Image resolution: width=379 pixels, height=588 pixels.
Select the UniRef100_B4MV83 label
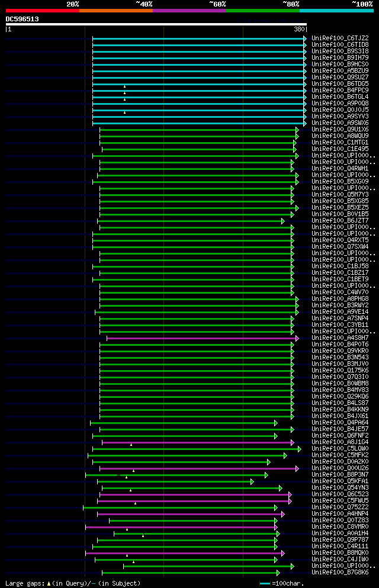340,390
